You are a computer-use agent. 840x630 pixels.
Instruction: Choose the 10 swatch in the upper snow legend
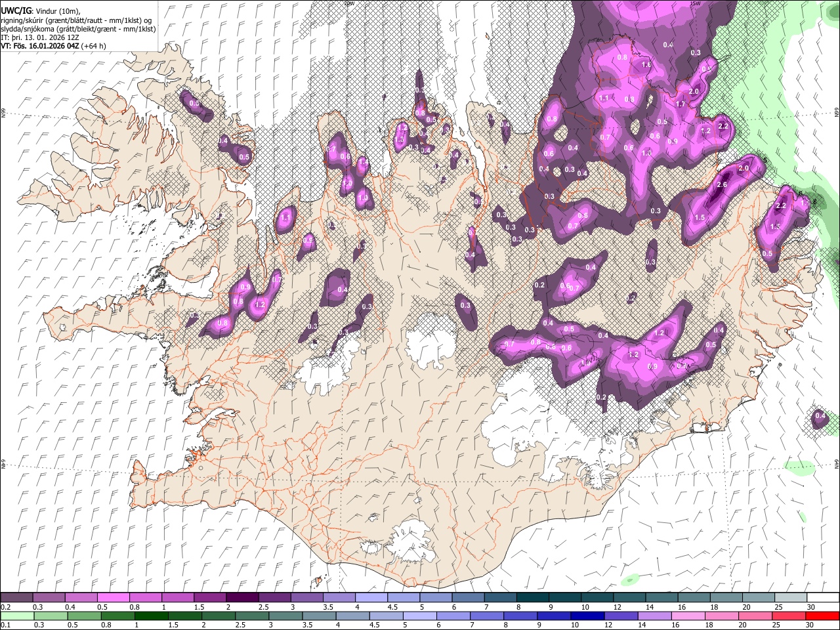click(x=597, y=598)
